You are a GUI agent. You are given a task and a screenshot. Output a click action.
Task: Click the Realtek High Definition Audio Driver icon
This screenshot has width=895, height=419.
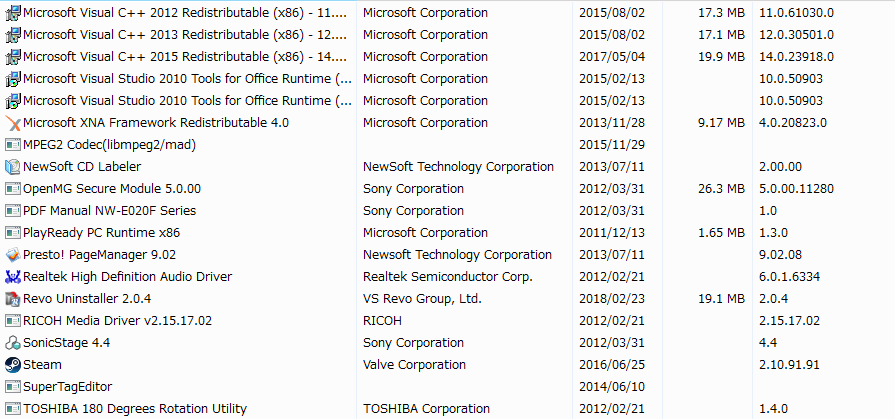pyautogui.click(x=13, y=277)
